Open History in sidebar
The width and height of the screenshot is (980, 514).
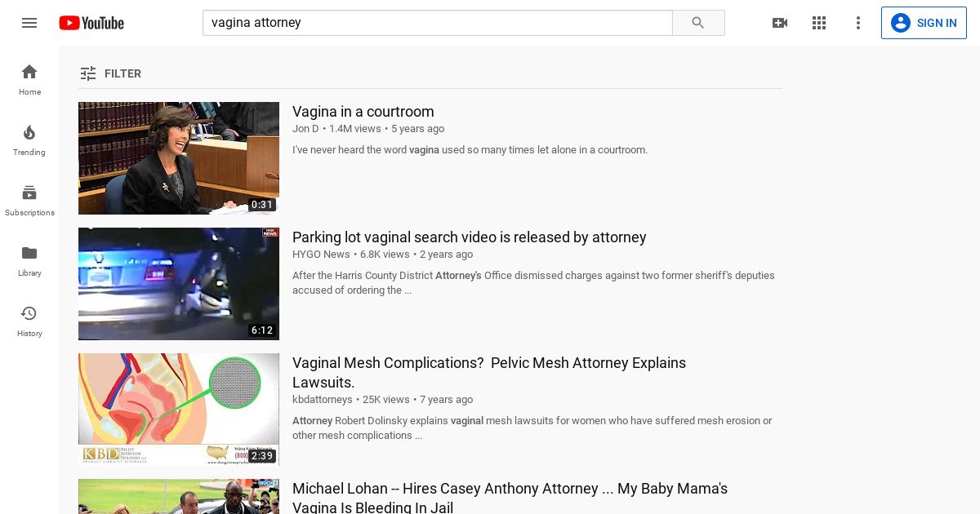pyautogui.click(x=29, y=321)
